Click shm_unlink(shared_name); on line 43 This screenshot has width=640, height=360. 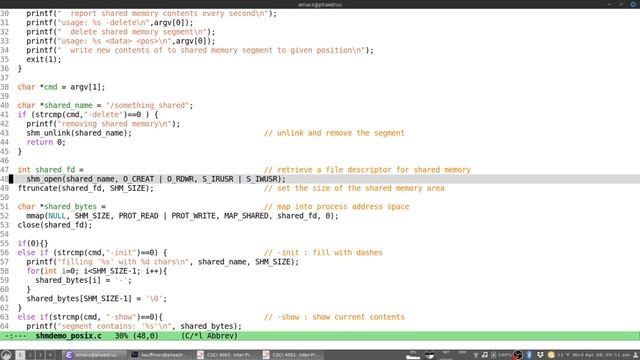pyautogui.click(x=79, y=133)
